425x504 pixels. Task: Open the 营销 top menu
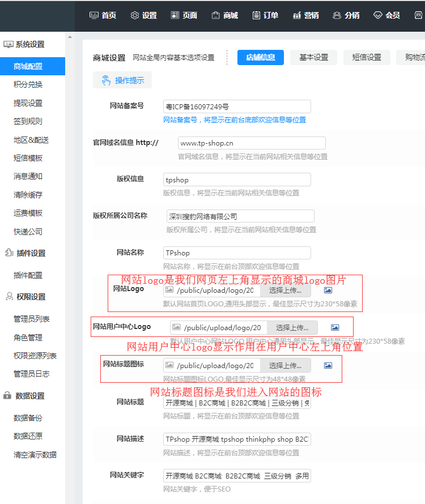[306, 15]
